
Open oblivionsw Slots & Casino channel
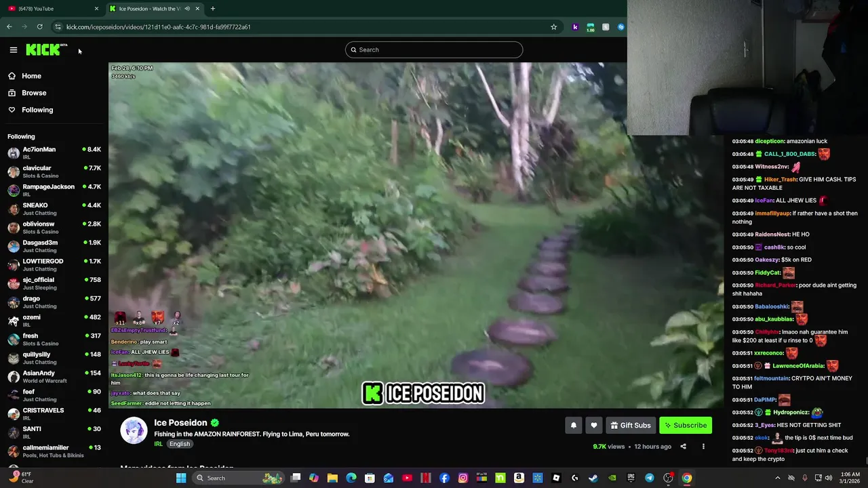54,227
